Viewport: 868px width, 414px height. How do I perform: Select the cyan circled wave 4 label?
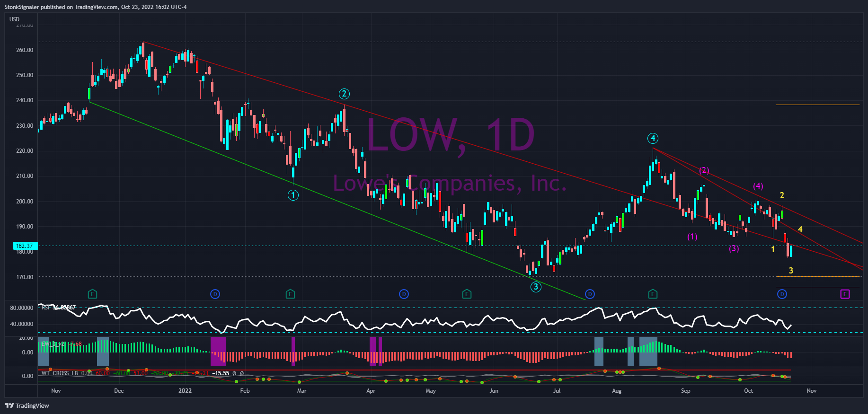653,138
